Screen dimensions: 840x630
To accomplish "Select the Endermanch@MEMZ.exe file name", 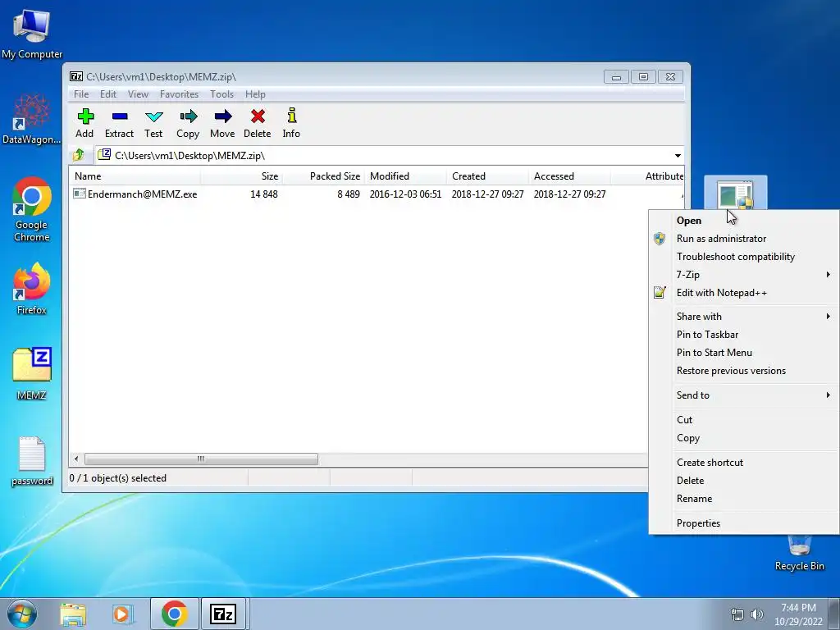I will [x=143, y=194].
